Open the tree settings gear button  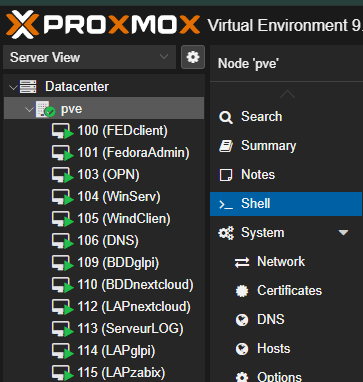pos(193,57)
